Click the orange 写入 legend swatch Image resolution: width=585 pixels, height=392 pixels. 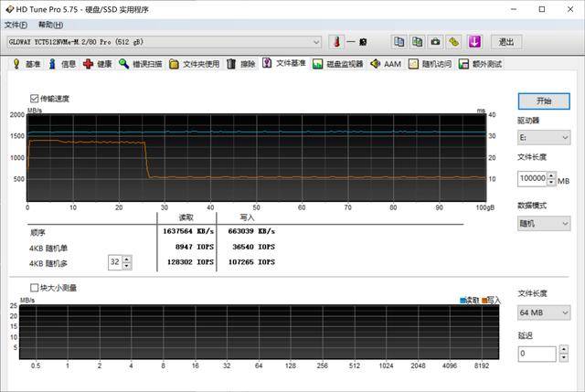pyautogui.click(x=484, y=301)
